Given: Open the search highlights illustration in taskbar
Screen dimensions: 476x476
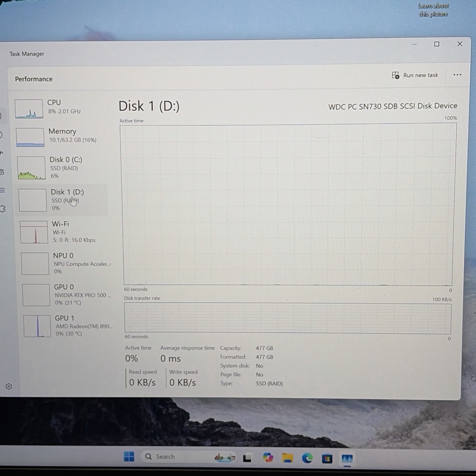Looking at the screenshot, I should pyautogui.click(x=225, y=457).
